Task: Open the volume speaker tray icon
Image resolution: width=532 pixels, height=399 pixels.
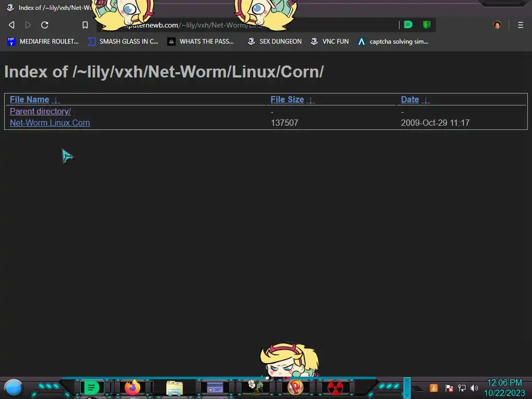Action: (474, 388)
